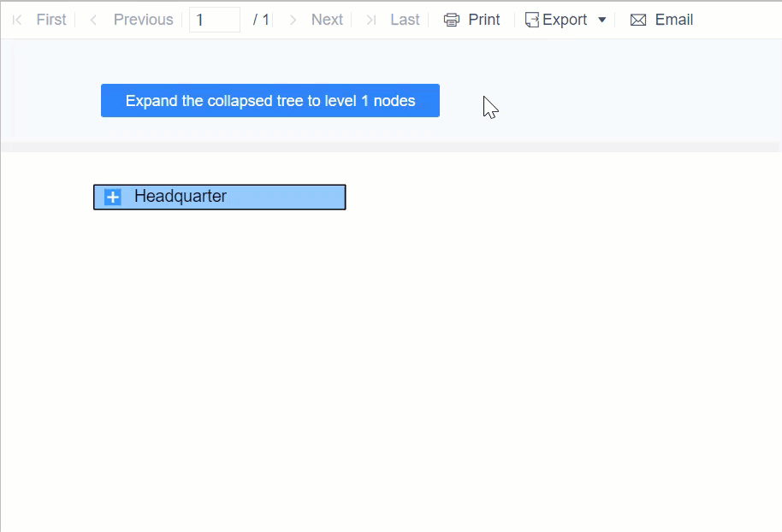
Task: Navigate forward using Next
Action: [327, 19]
